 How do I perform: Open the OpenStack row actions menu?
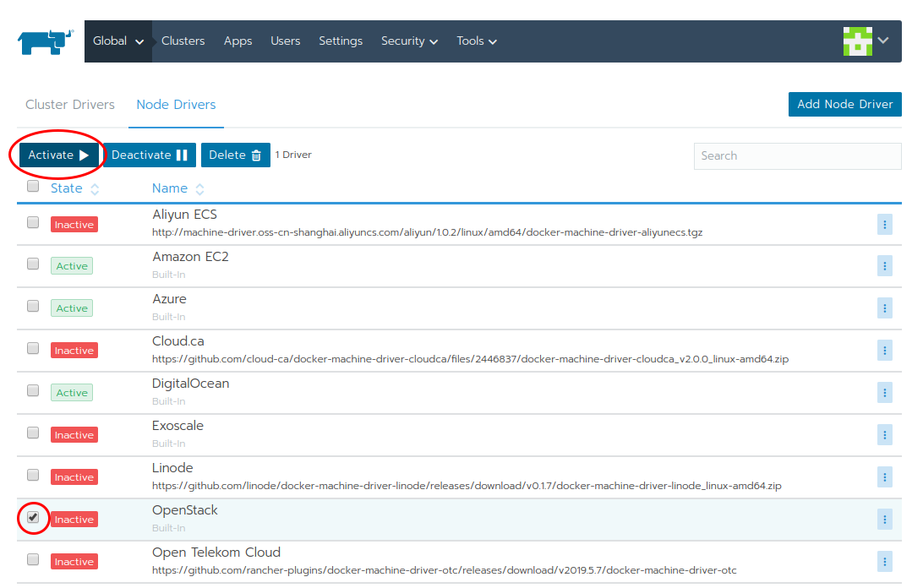(x=884, y=519)
